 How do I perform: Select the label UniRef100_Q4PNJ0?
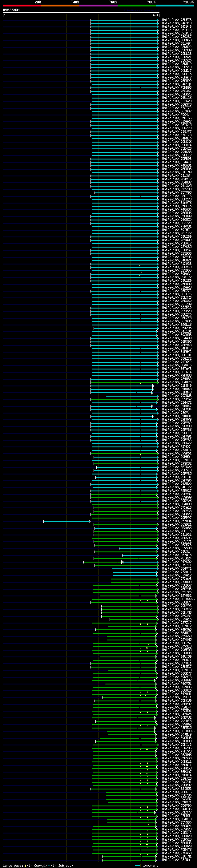177,139
